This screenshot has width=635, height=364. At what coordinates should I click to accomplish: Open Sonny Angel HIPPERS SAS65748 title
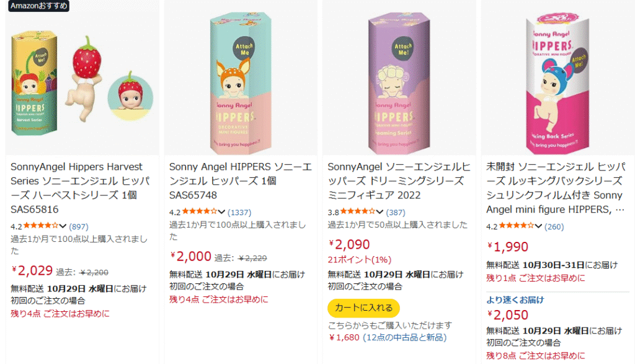241,180
